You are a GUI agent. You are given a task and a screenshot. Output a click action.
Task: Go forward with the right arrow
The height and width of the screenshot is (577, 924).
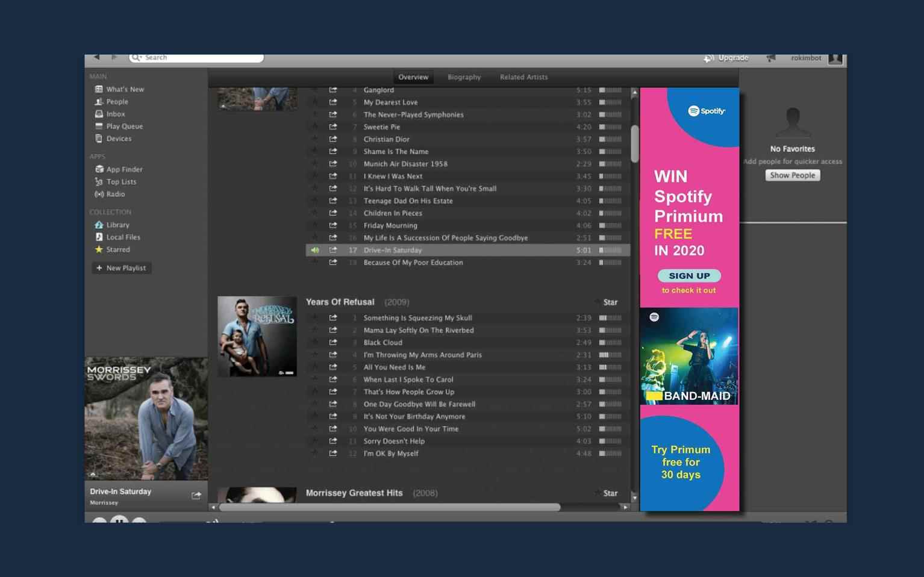114,58
